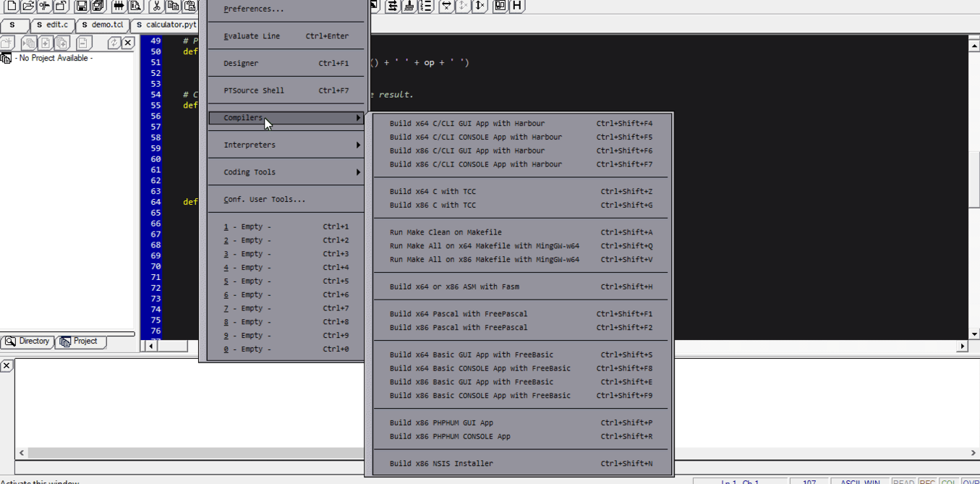Viewport: 980px width, 484px height.
Task: Select Build x86 NSIS Installer
Action: coord(441,464)
